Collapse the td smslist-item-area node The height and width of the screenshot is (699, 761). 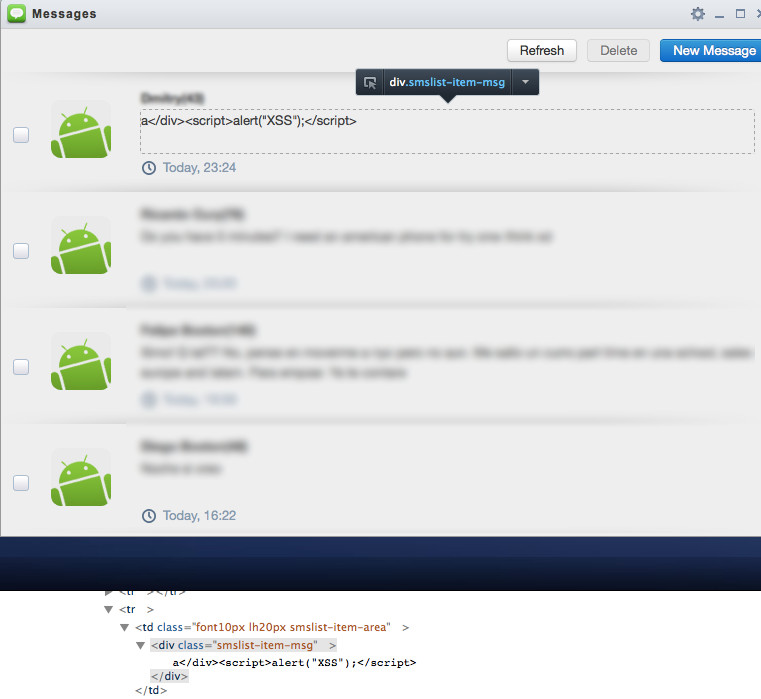(x=125, y=628)
